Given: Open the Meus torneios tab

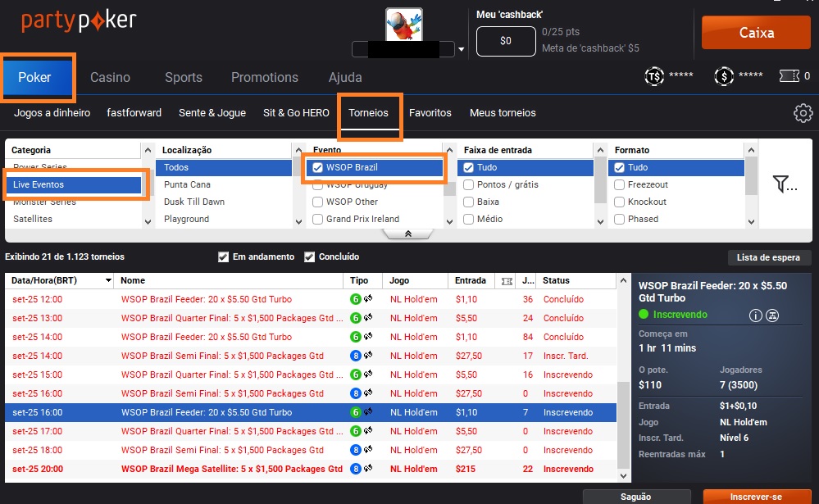Looking at the screenshot, I should (503, 113).
